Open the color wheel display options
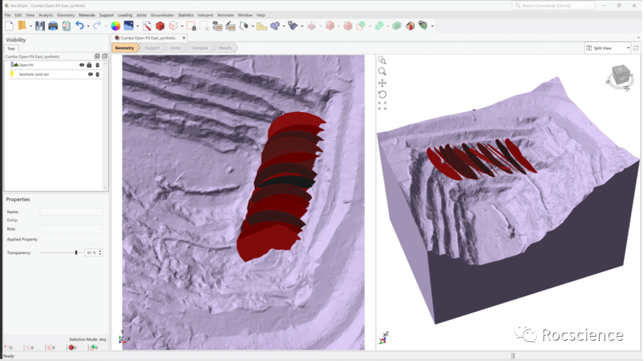Viewport: 644px width, 361px height. pyautogui.click(x=116, y=26)
